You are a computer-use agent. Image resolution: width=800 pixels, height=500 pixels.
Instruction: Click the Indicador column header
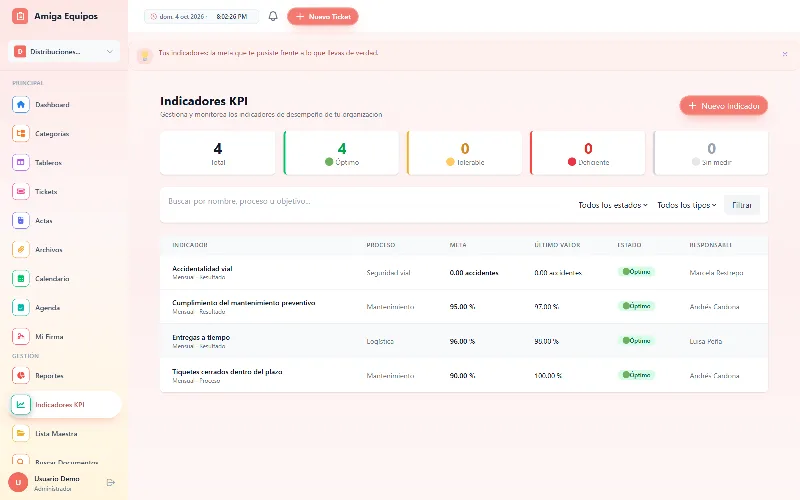point(190,245)
